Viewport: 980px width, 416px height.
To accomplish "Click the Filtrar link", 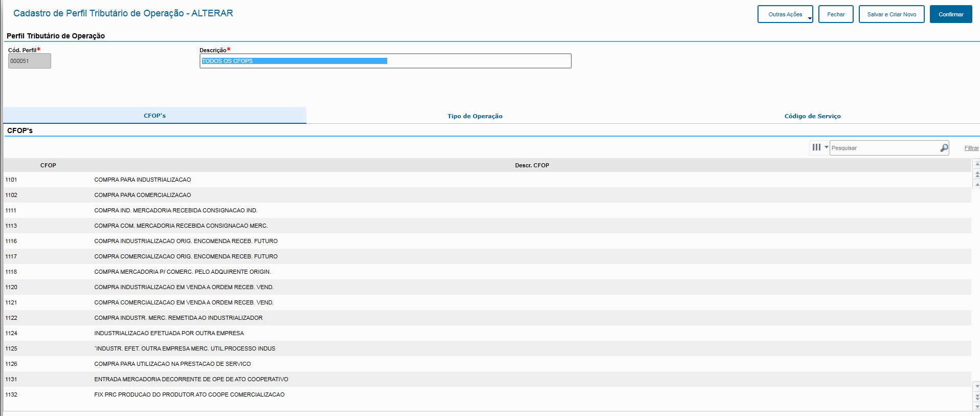I will pyautogui.click(x=971, y=148).
